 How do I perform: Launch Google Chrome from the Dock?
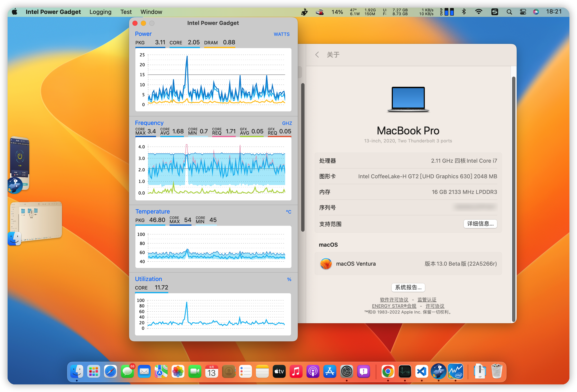click(388, 371)
